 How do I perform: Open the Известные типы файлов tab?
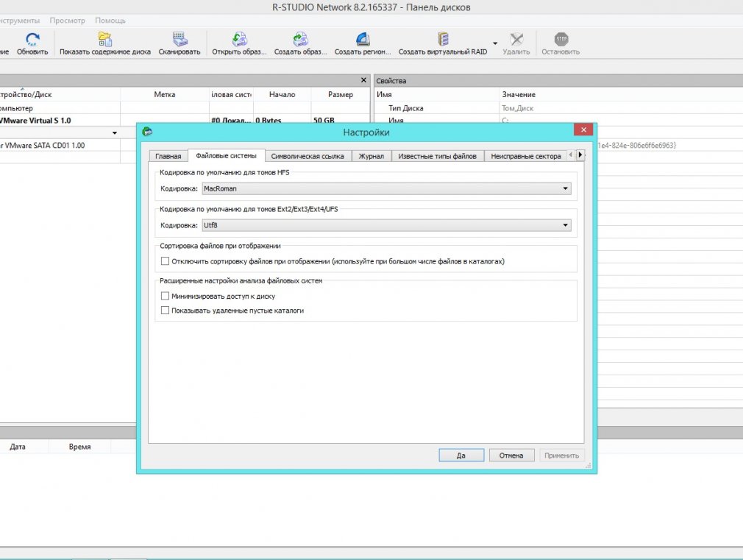438,156
